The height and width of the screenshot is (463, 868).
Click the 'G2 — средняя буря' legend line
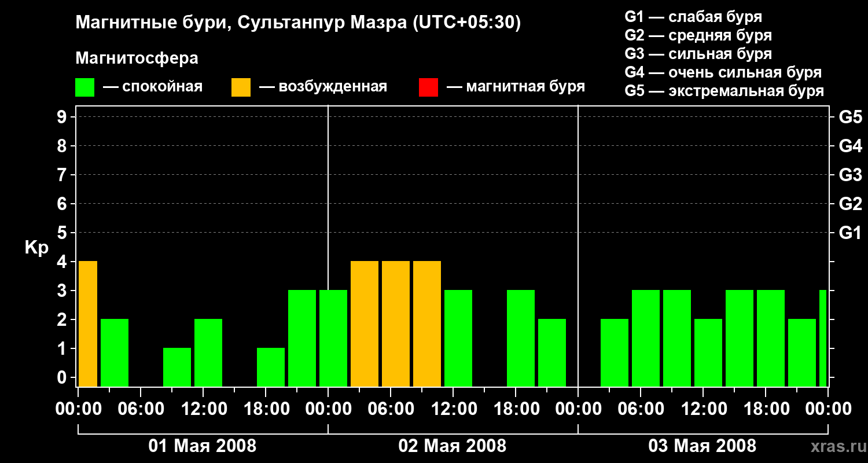698,35
